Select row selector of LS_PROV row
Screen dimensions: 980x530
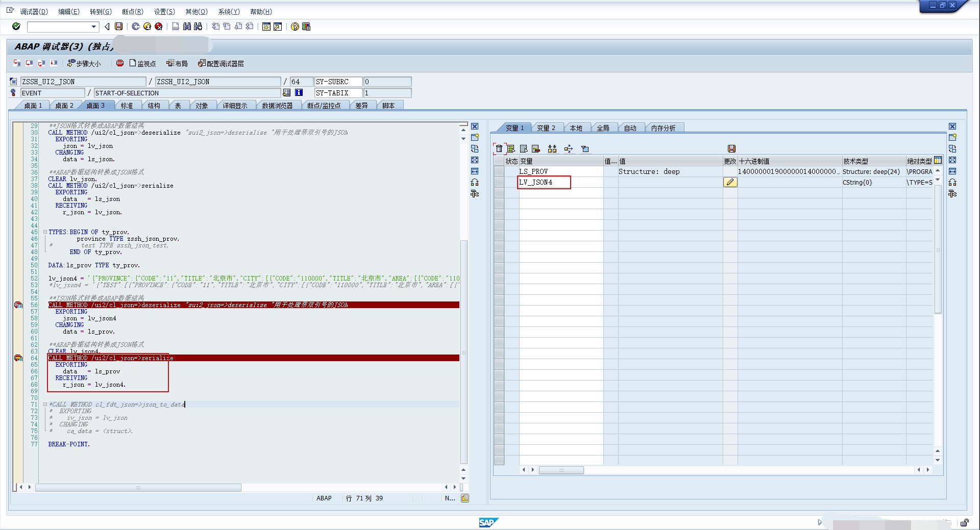click(x=499, y=171)
